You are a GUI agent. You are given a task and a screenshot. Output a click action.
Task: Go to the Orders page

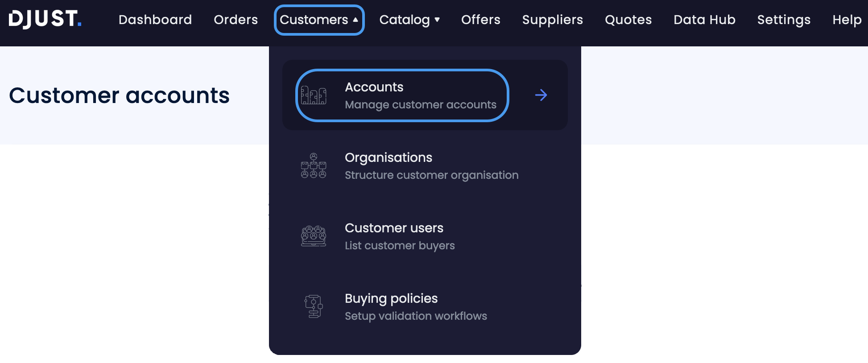point(236,20)
